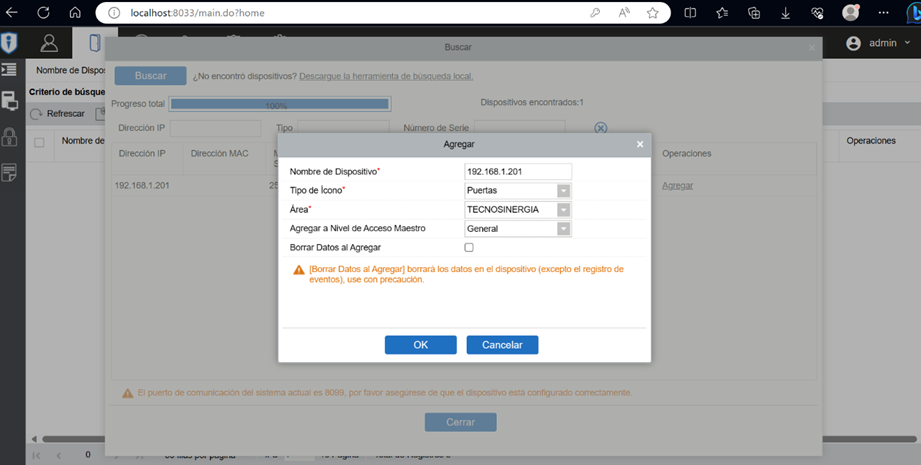Click the devices sidebar icon

[9, 100]
